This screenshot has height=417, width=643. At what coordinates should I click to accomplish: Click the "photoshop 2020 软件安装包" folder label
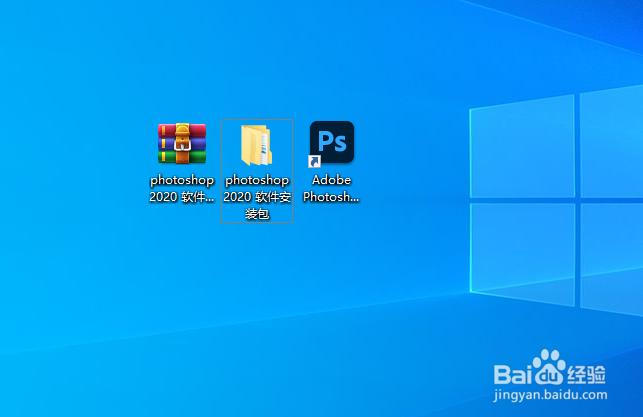[257, 196]
